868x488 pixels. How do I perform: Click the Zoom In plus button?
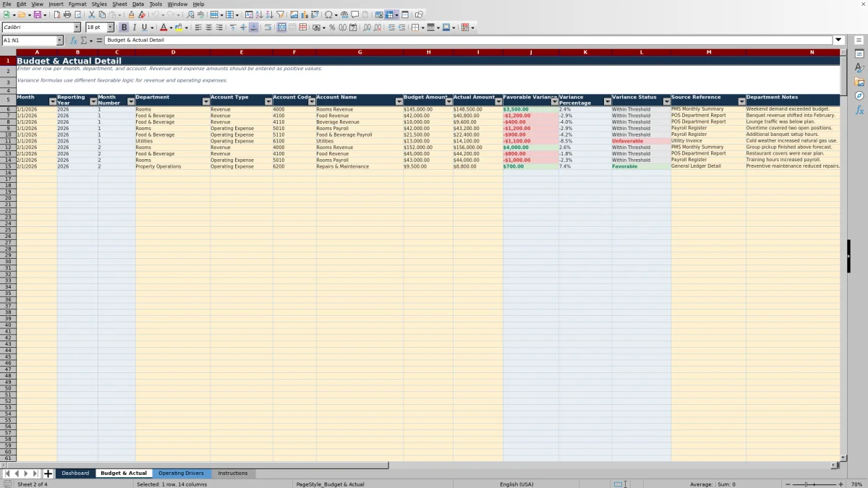pos(840,484)
